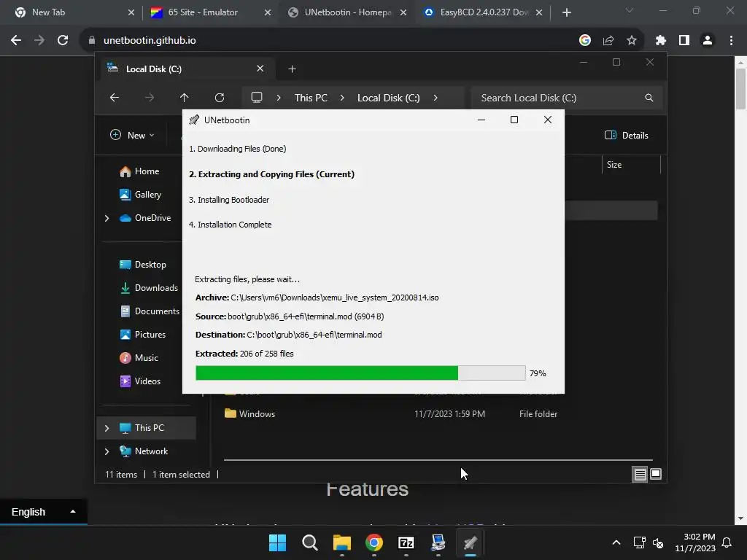The image size is (747, 560).
Task: Open Home in Explorer sidebar
Action: point(147,171)
